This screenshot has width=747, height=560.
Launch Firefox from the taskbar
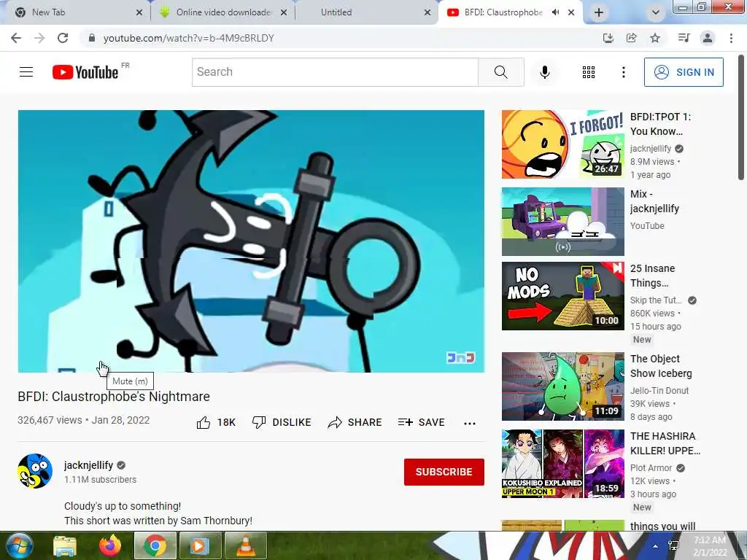click(110, 546)
